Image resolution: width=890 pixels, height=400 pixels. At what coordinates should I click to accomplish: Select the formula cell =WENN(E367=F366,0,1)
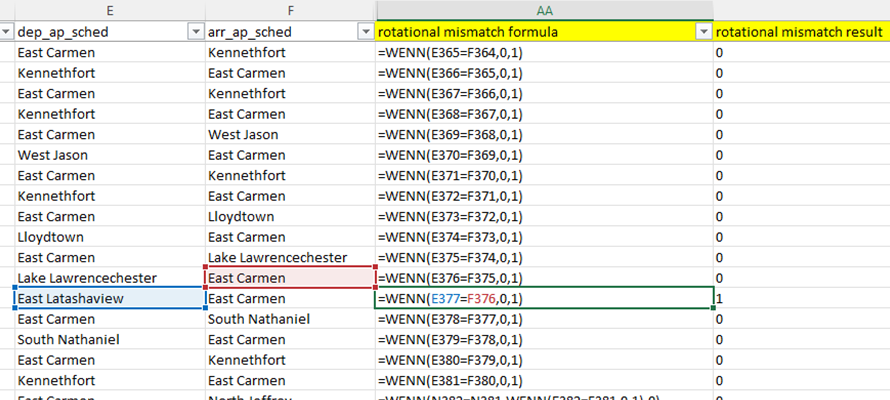[x=544, y=94]
